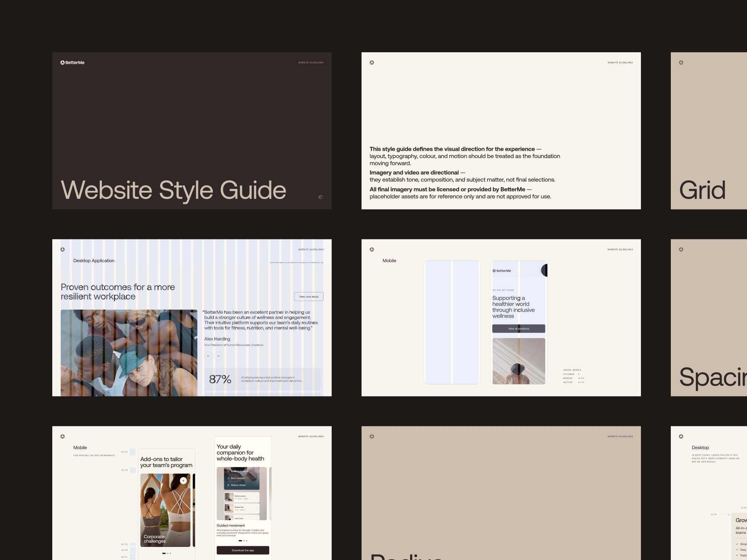Click the logo icon on the style guide intro slide

point(372,62)
